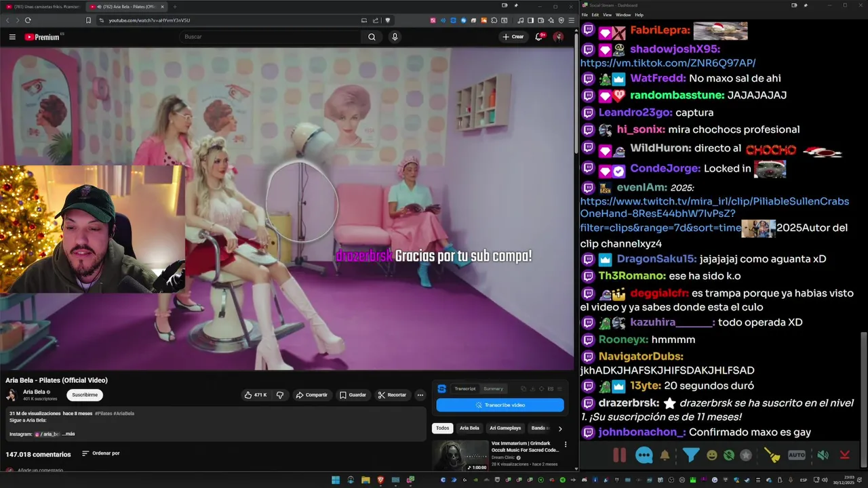868x488 pixels.
Task: Open the blue filter funnel in Social Stream
Action: pyautogui.click(x=690, y=455)
